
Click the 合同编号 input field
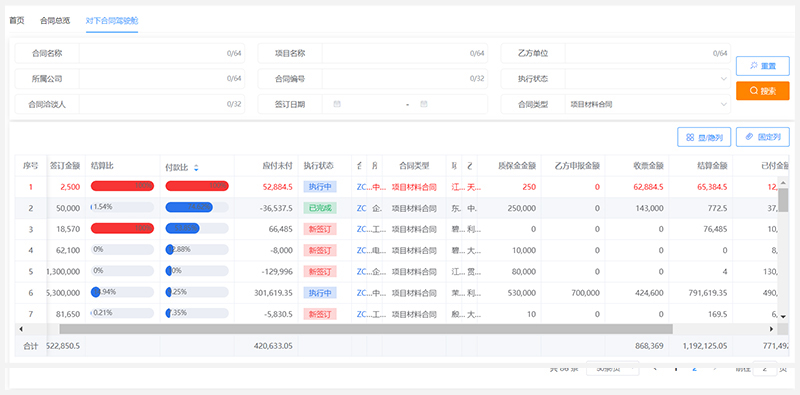tap(405, 79)
